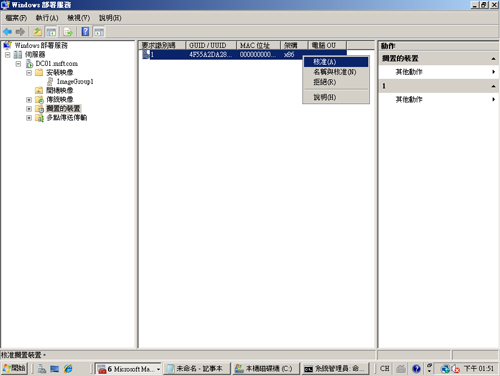500x376 pixels.
Task: Click the Export list toolbar icon
Action: [68, 32]
